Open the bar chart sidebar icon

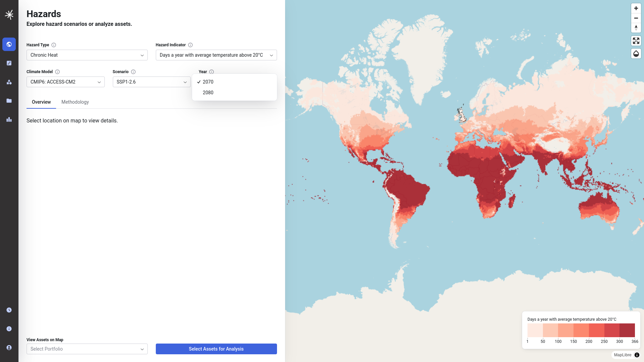[9, 119]
